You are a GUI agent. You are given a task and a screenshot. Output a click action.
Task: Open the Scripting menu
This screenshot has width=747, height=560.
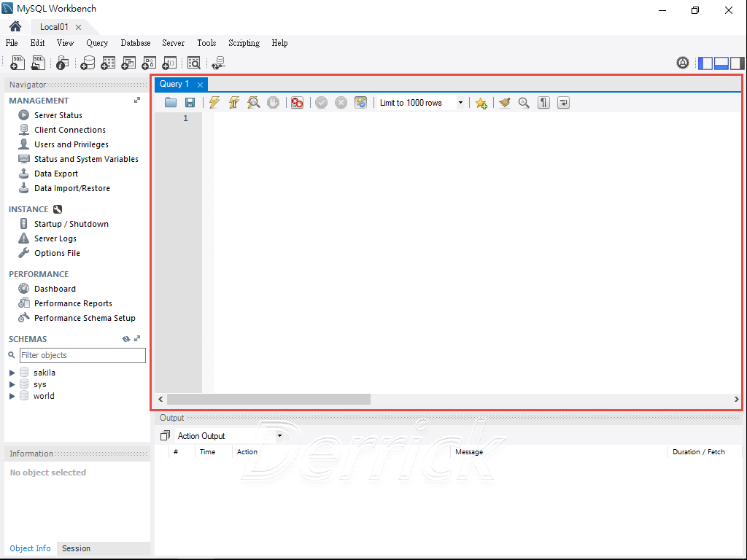244,43
